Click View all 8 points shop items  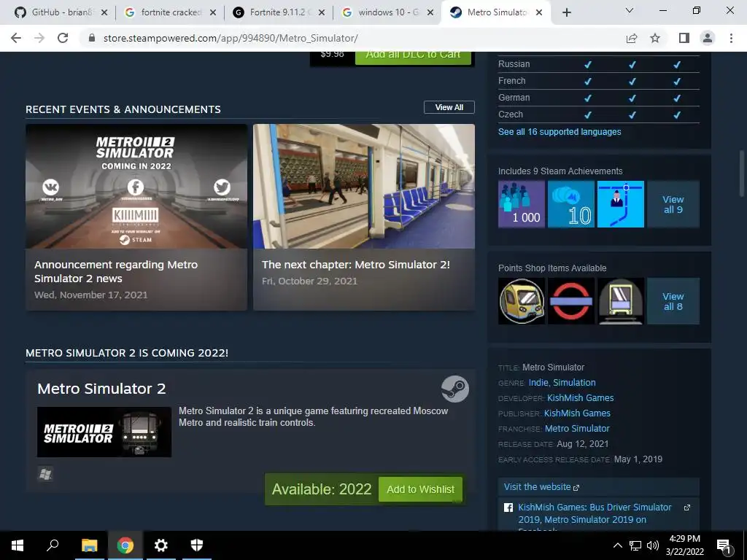click(x=673, y=301)
